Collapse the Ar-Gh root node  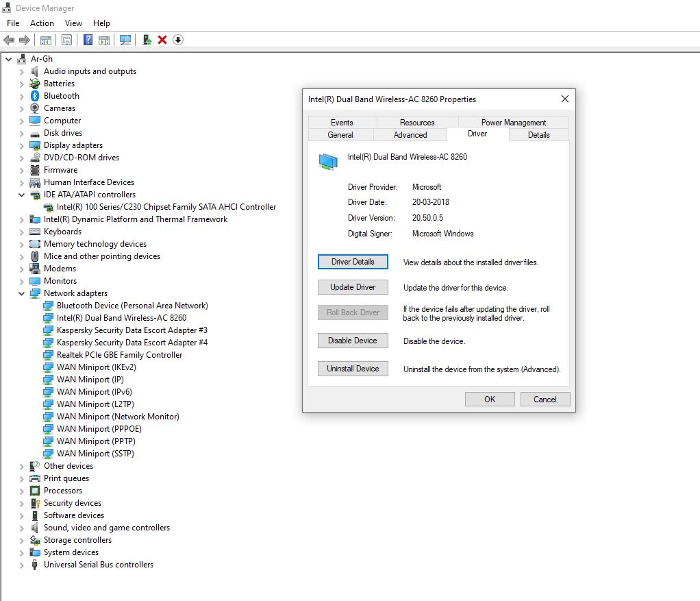coord(8,59)
